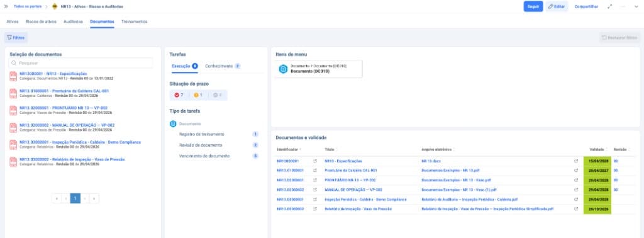
Task: Open the Documento (DC010) menu item card
Action: tap(319, 69)
